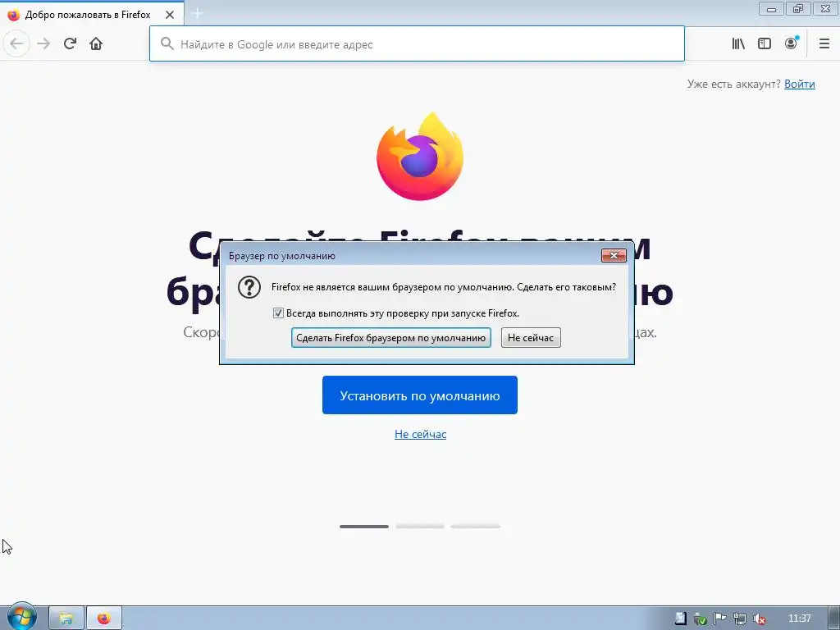Image resolution: width=840 pixels, height=630 pixels.
Task: Click the large Firefox logo image
Action: [420, 156]
